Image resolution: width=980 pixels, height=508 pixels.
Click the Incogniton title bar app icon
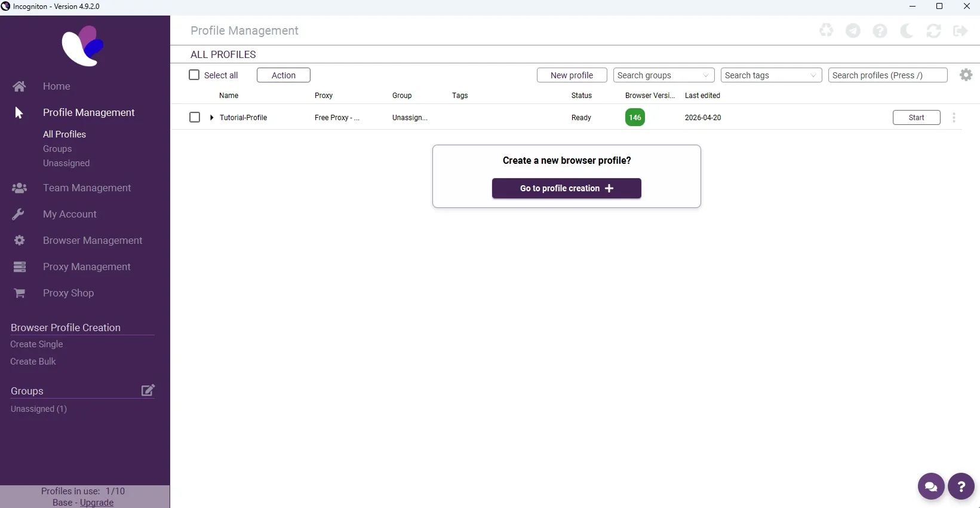point(5,6)
